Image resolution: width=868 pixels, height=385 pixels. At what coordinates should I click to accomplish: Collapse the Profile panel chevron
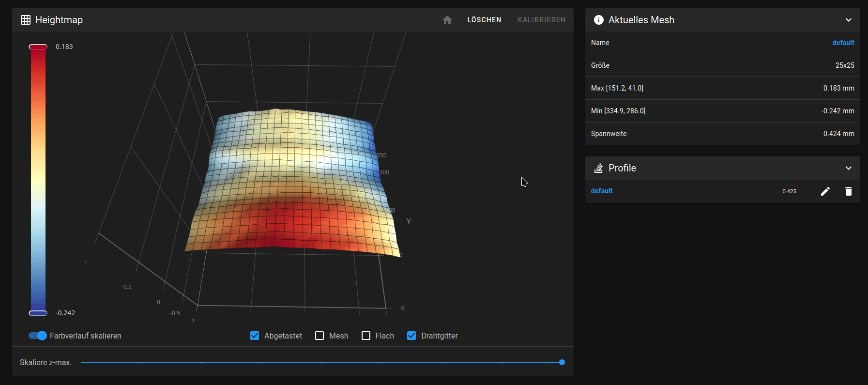point(848,168)
